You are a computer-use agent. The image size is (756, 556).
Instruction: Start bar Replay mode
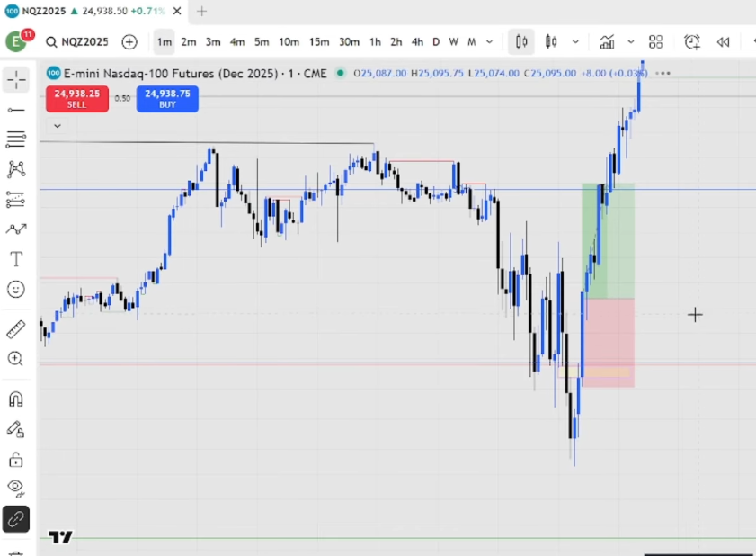(723, 42)
